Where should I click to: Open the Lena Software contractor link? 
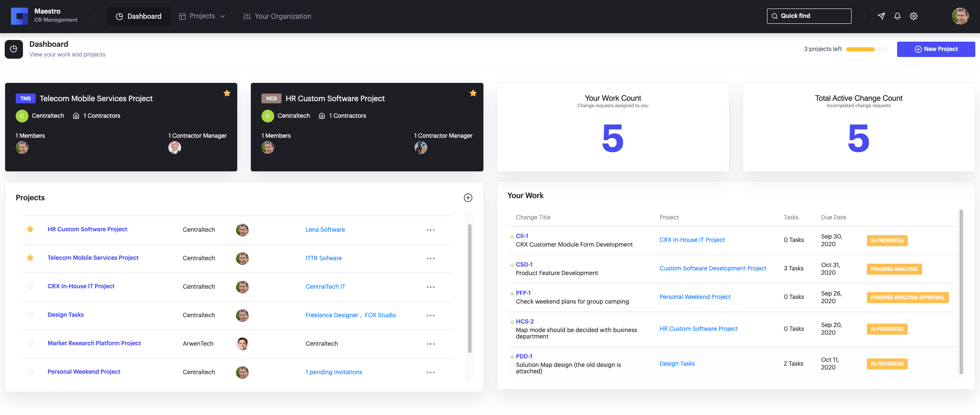(325, 230)
